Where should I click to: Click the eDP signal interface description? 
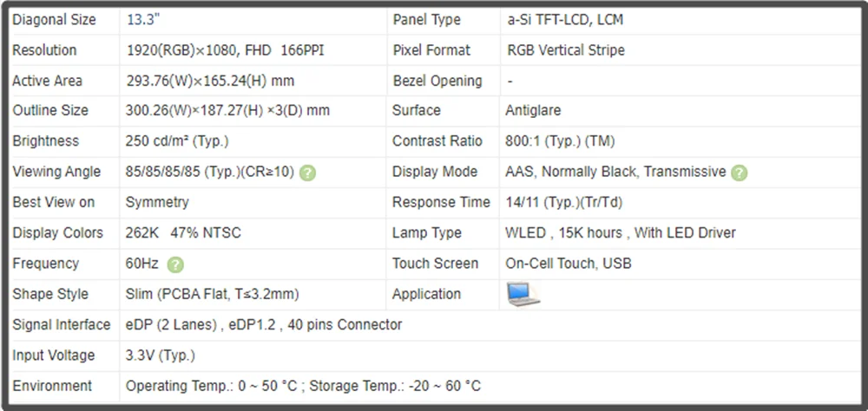point(264,325)
